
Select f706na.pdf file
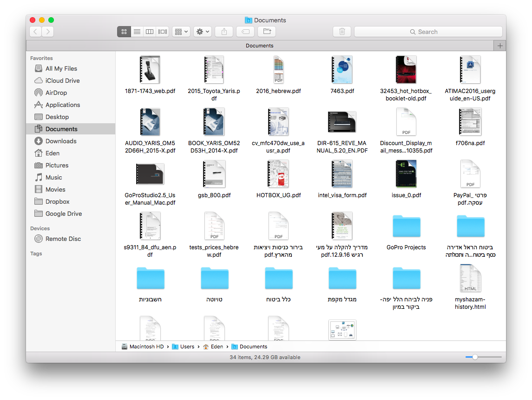[x=470, y=122]
